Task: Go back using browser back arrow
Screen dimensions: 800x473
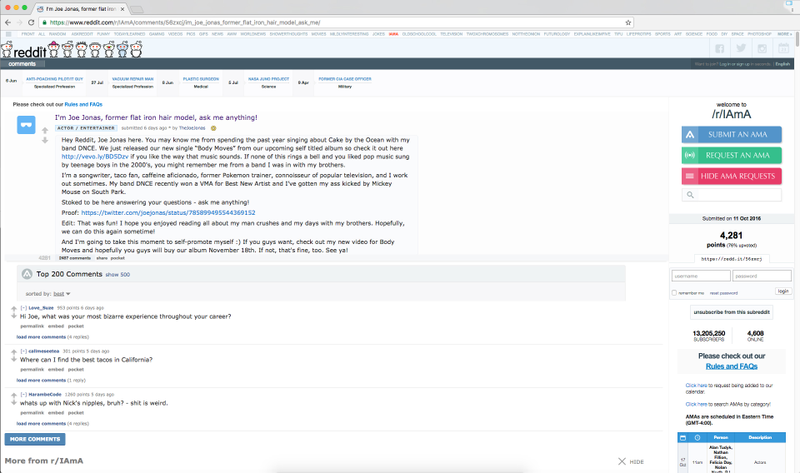Action: 8,22
